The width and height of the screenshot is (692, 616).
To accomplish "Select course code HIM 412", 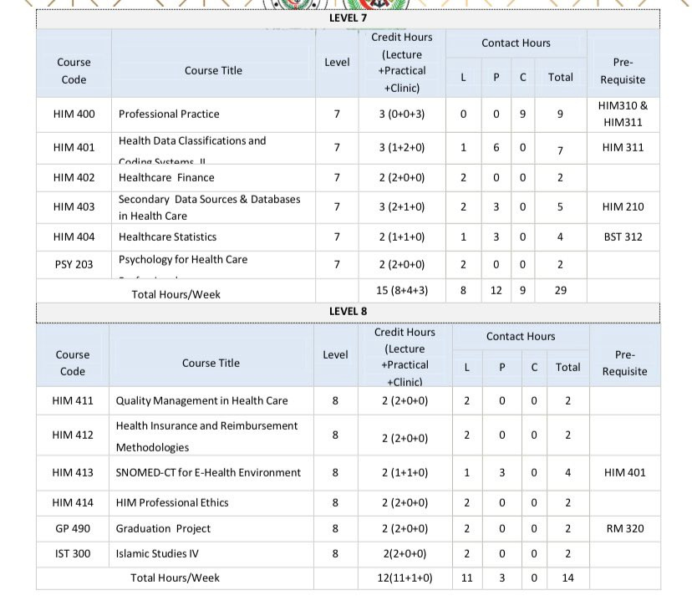I will coord(73,435).
